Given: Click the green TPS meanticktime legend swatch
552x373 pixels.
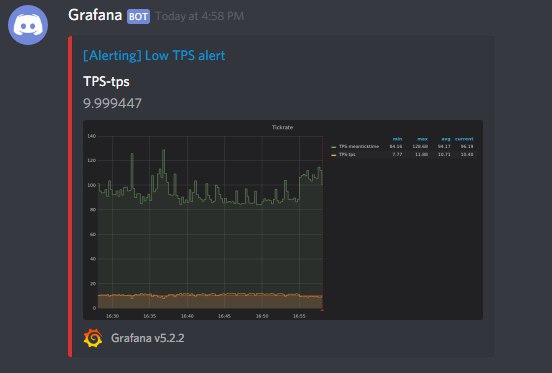Looking at the screenshot, I should pos(333,147).
